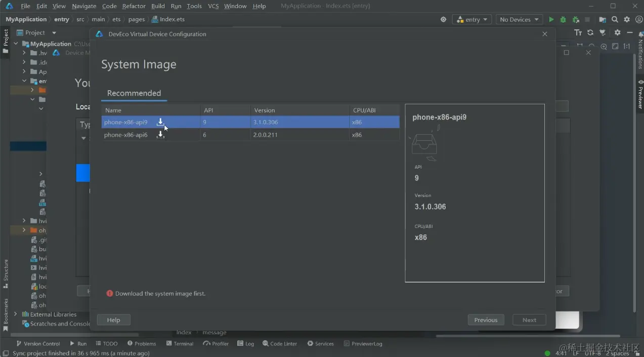Open the Project tool window tab
Screen dimensions: 644x357
point(6,42)
